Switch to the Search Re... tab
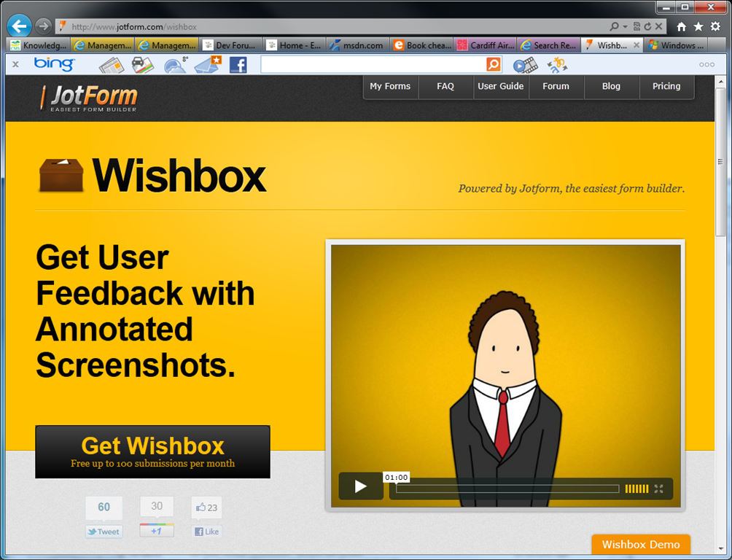This screenshot has width=732, height=560. (549, 45)
